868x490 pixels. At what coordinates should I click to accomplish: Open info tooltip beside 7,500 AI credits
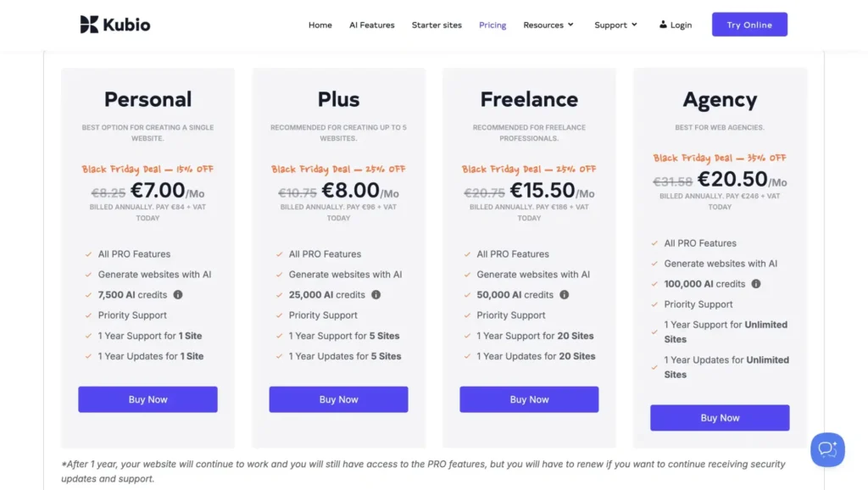tap(178, 294)
